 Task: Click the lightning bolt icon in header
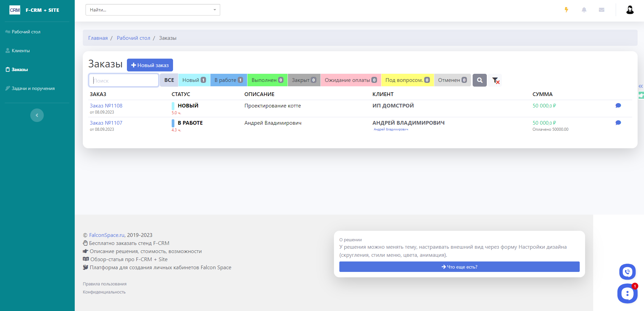point(567,10)
